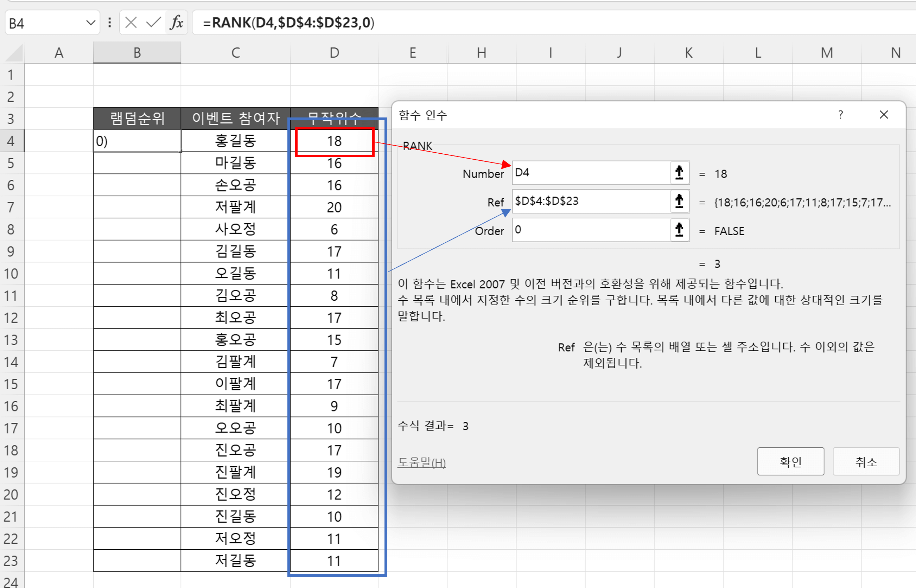
Task: Select cell with name 손오공
Action: click(235, 185)
